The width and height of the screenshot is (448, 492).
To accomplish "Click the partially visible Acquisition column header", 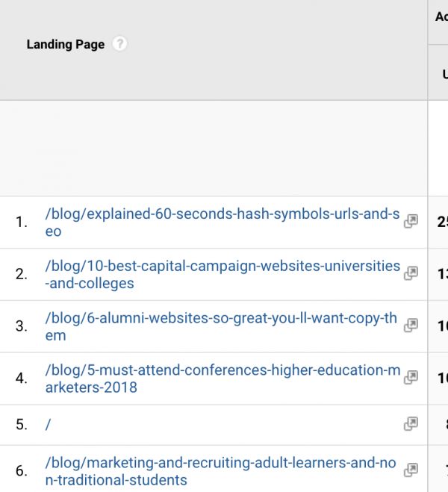I will (x=441, y=16).
